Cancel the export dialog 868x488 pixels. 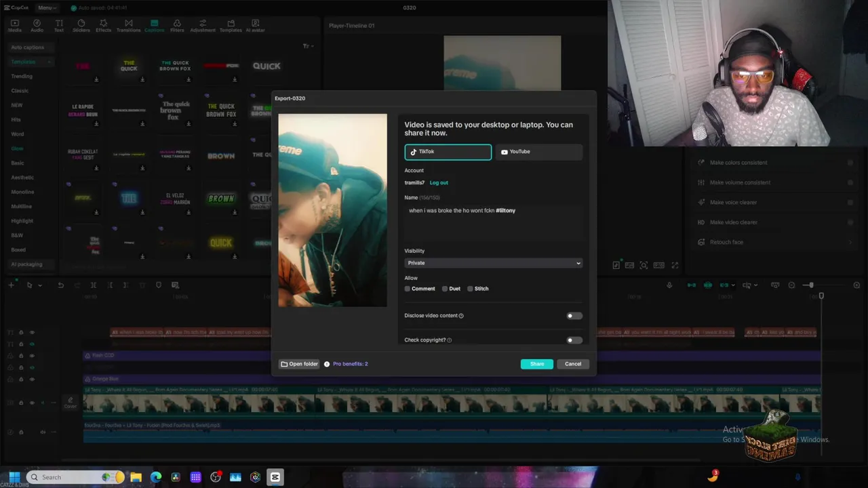573,364
